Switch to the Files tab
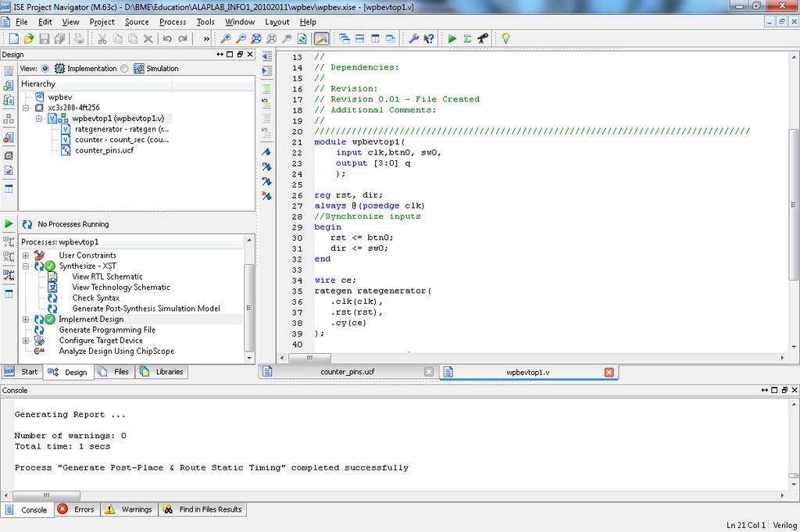This screenshot has width=800, height=532. point(114,372)
